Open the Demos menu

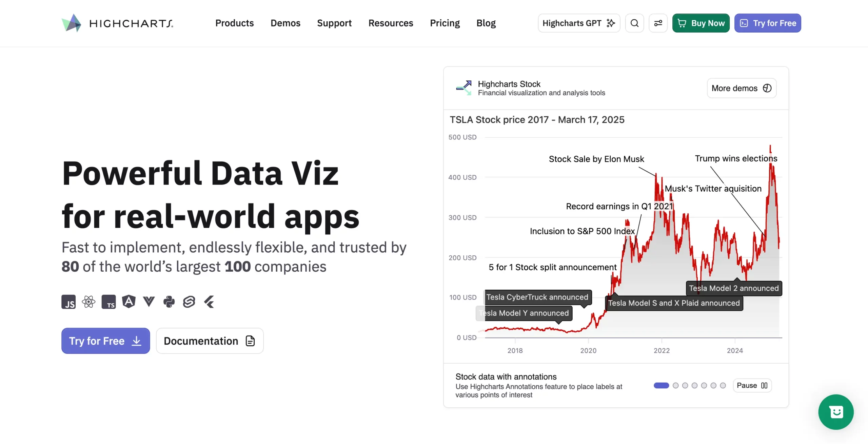click(x=285, y=23)
